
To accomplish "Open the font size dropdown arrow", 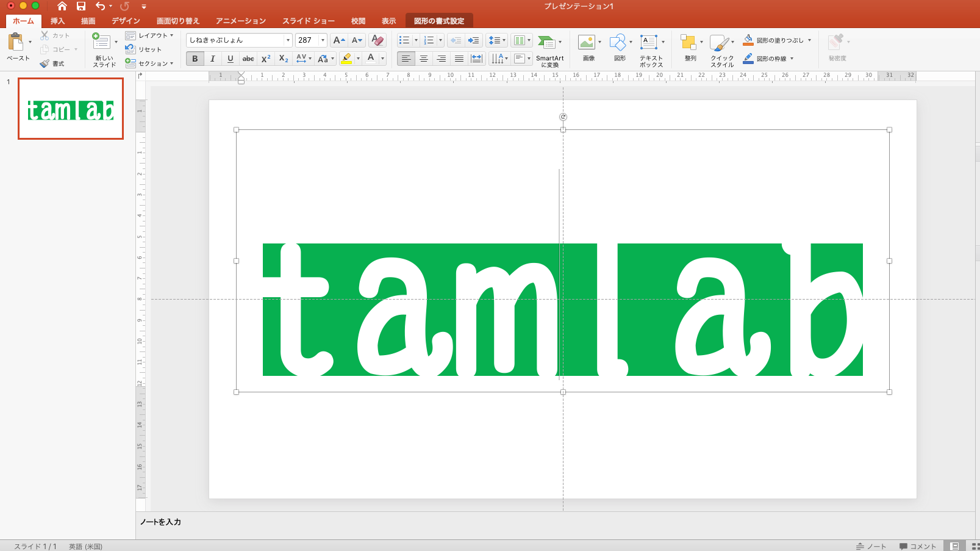I will point(323,40).
